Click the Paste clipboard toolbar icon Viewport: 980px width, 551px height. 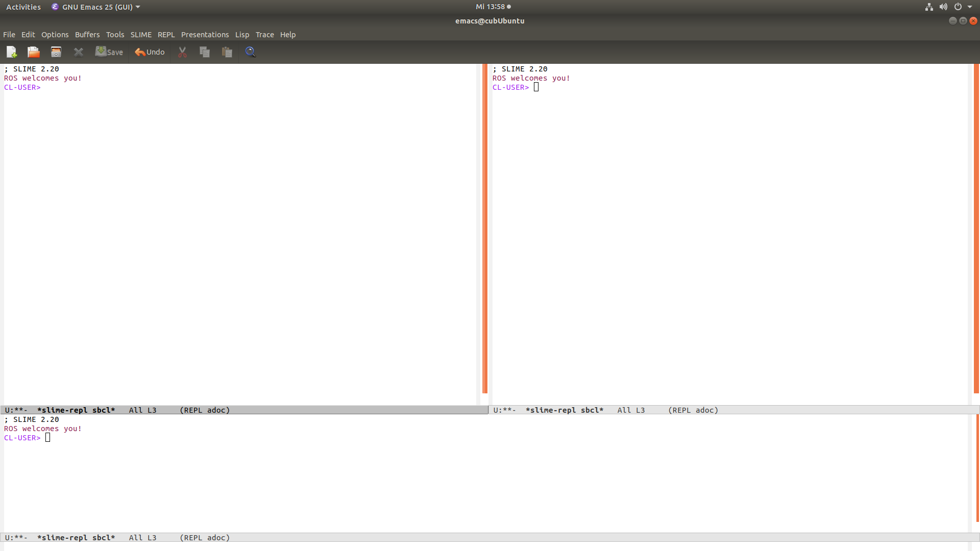(227, 52)
